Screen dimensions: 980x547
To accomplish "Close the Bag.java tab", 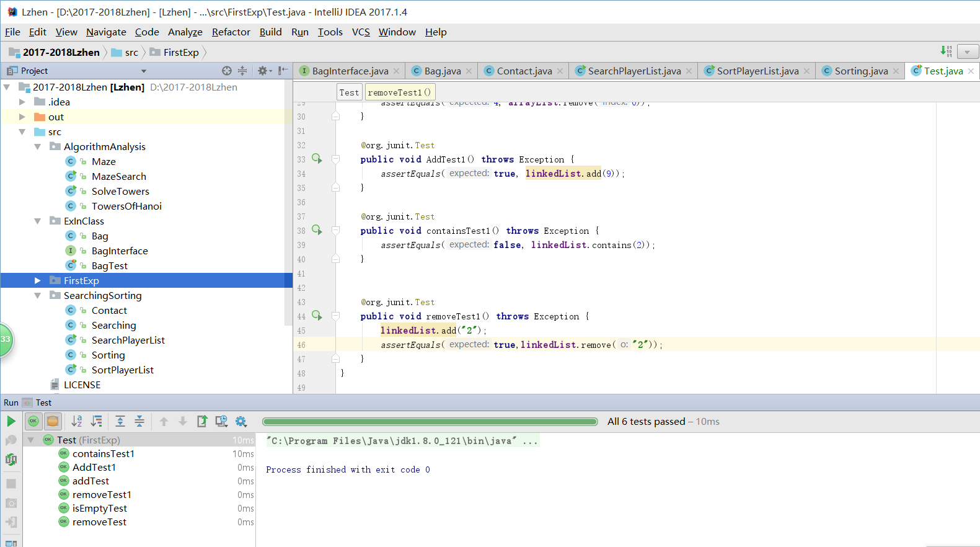I will point(469,71).
